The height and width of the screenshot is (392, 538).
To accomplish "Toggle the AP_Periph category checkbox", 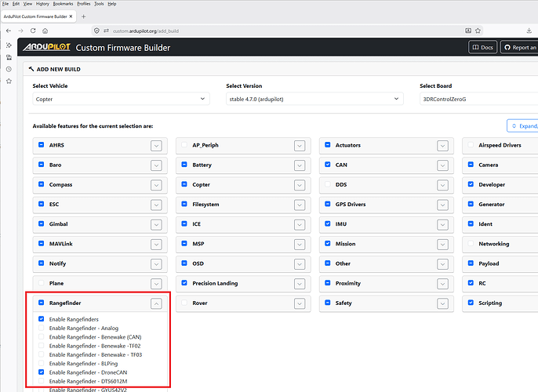I will (184, 145).
